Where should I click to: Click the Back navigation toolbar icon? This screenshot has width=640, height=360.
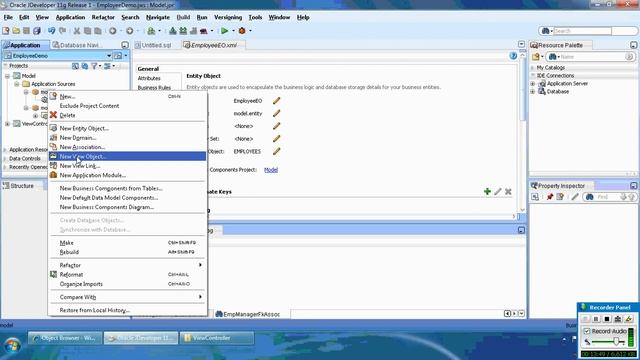point(113,31)
